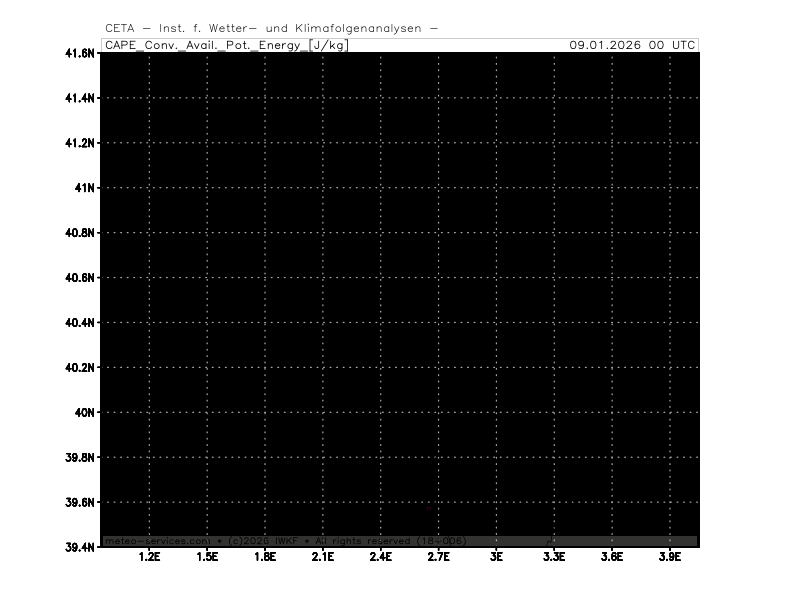Click the 40.4N latitude label

click(x=80, y=323)
